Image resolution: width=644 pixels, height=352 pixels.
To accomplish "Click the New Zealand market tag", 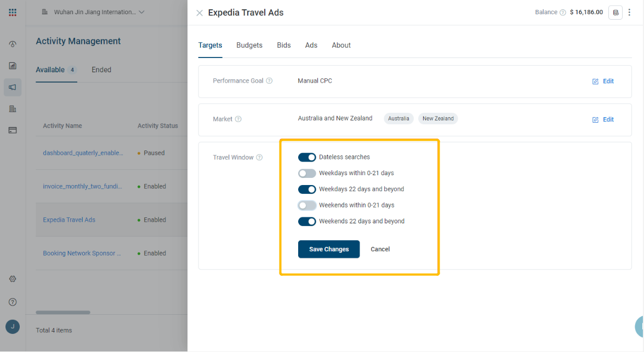I will click(438, 119).
